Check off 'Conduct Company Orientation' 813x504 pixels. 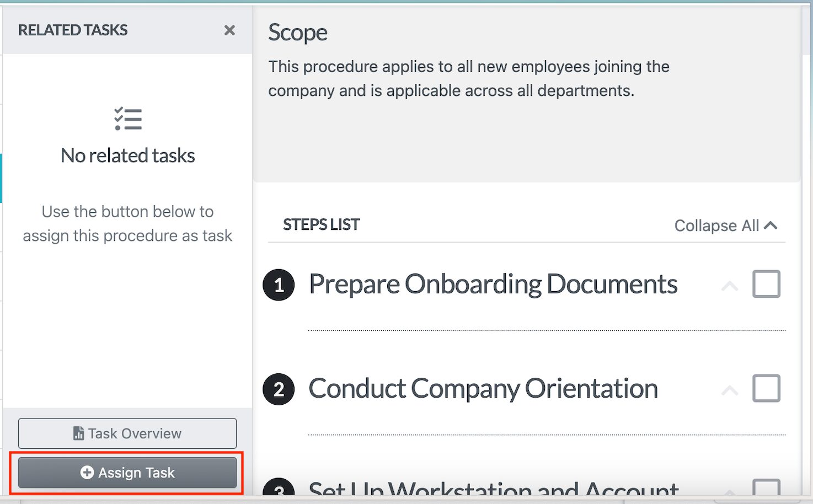pos(767,388)
